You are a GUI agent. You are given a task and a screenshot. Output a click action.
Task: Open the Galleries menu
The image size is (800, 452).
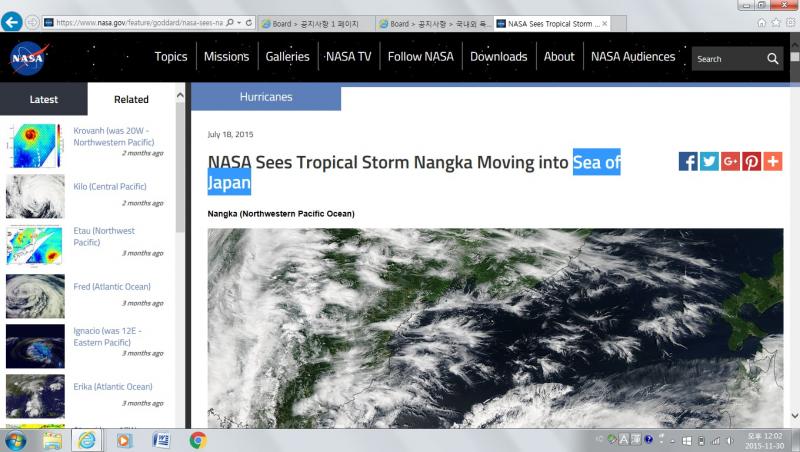click(x=287, y=57)
